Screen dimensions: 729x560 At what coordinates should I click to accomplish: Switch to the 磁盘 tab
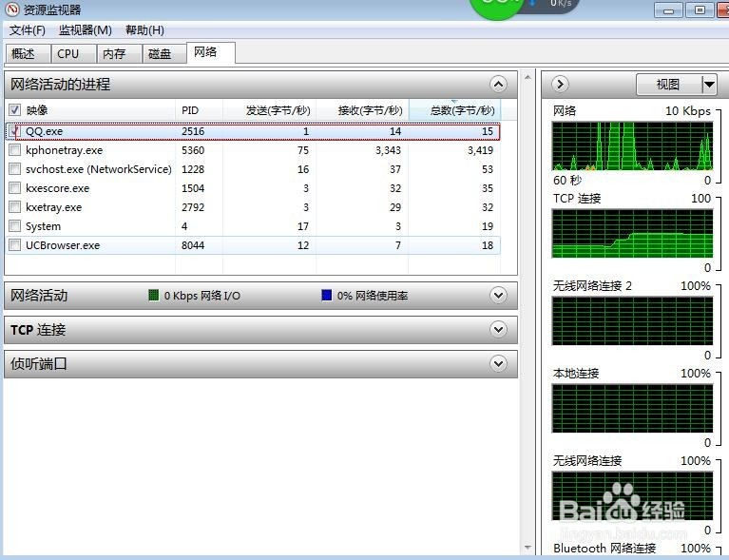[164, 53]
